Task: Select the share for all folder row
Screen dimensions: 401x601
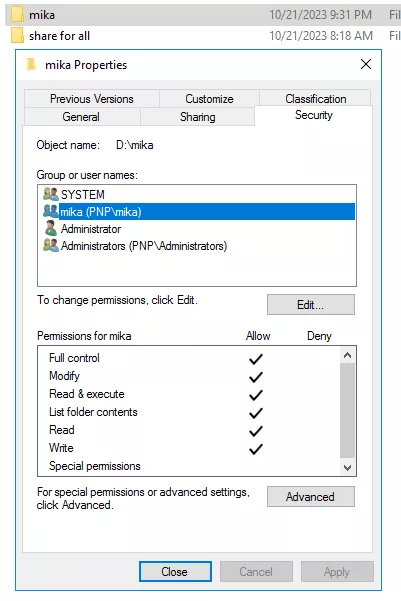Action: [203, 36]
